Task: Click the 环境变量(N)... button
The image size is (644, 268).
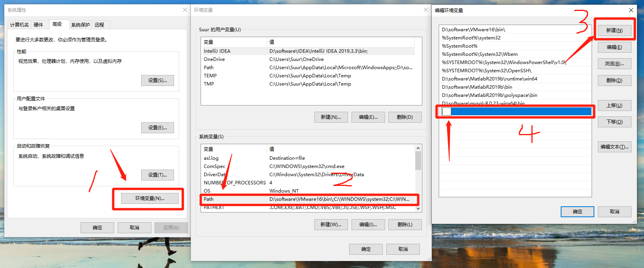Action: coord(150,198)
